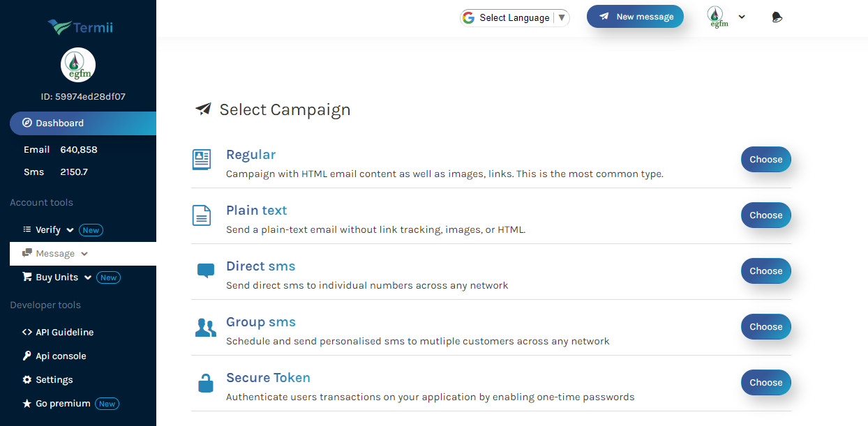868x426 pixels.
Task: Choose the Group sms campaign
Action: [765, 327]
